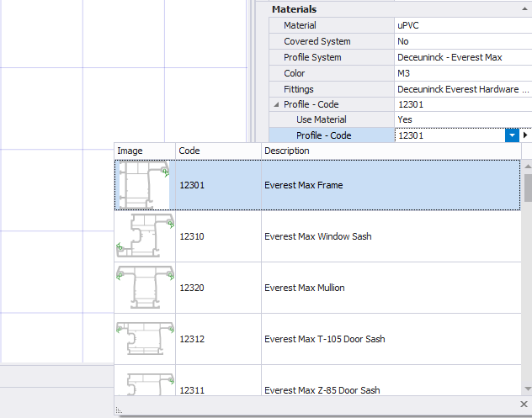Click the arrow right of Profile Code dropdown

point(526,135)
